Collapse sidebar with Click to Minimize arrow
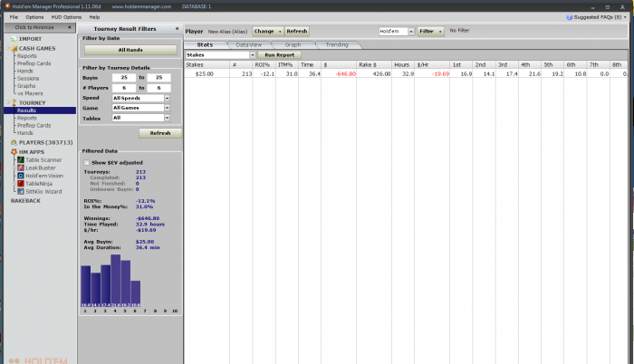The width and height of the screenshot is (634, 364). click(69, 27)
